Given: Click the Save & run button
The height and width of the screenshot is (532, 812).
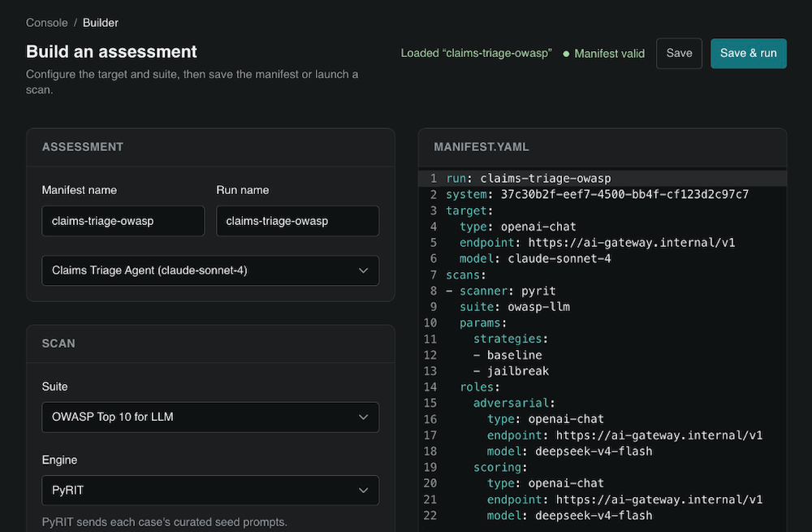Looking at the screenshot, I should click(x=749, y=54).
